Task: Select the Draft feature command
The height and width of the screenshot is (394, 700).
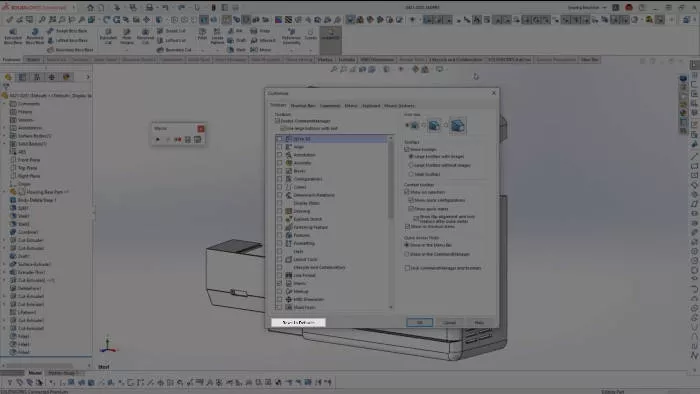Action: click(x=237, y=40)
